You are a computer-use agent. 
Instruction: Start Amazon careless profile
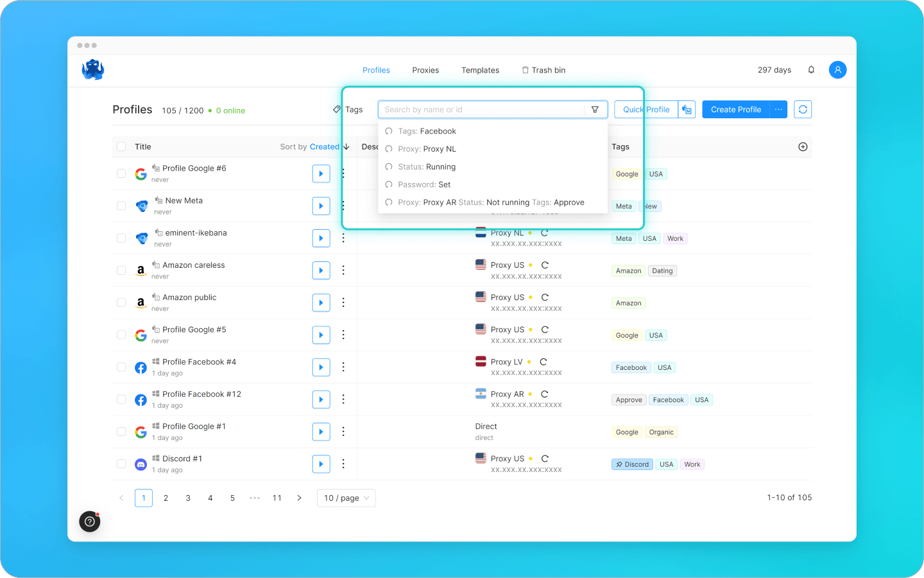[x=321, y=270]
